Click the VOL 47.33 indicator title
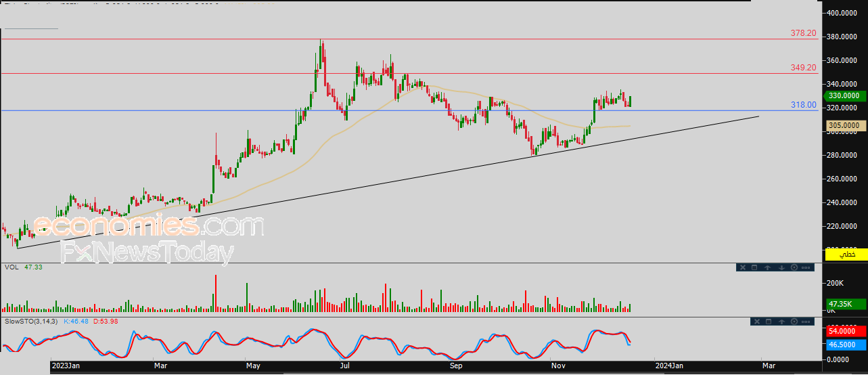Viewport: 868px width, 375px height. tap(23, 267)
